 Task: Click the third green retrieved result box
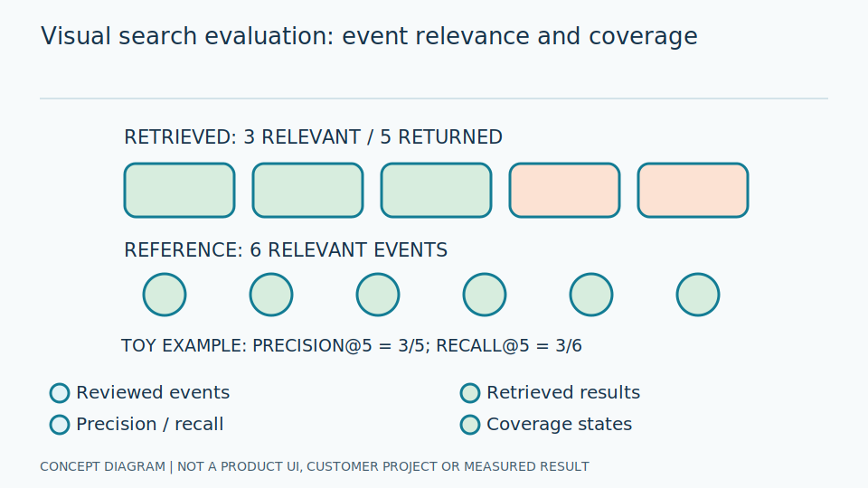coord(436,191)
